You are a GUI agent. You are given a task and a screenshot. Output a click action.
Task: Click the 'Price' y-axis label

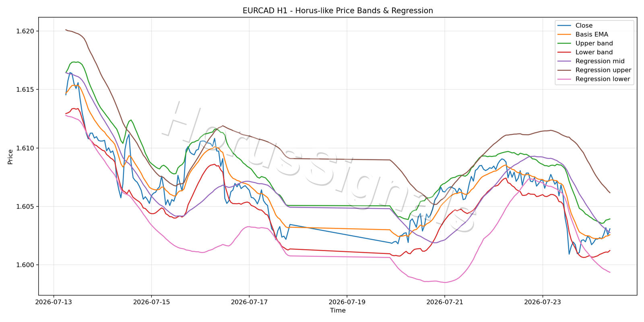coord(10,157)
